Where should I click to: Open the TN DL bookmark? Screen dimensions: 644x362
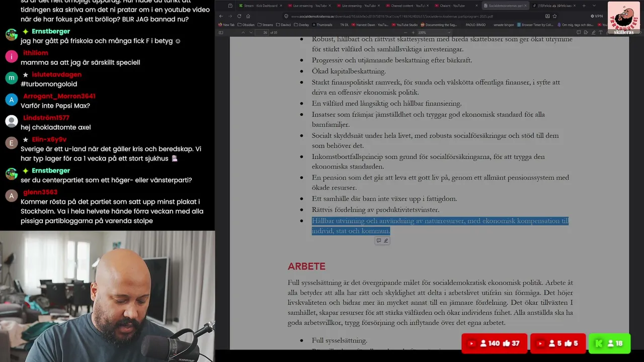tap(344, 24)
